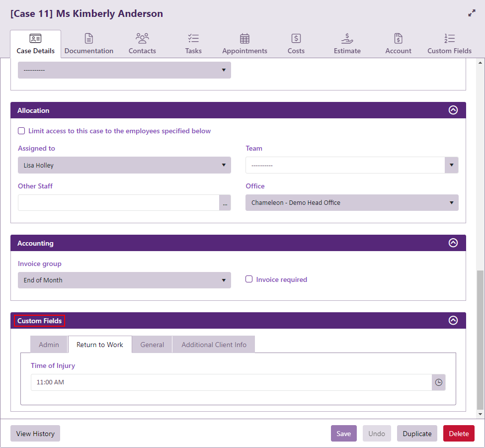Click the Save button
The width and height of the screenshot is (485, 448).
(x=343, y=434)
